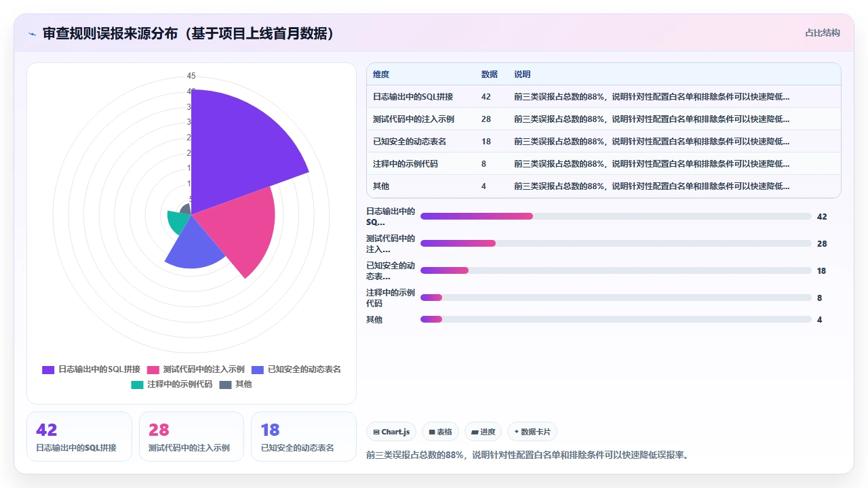The image size is (868, 488).
Task: Click the 进度 tag
Action: point(484,432)
